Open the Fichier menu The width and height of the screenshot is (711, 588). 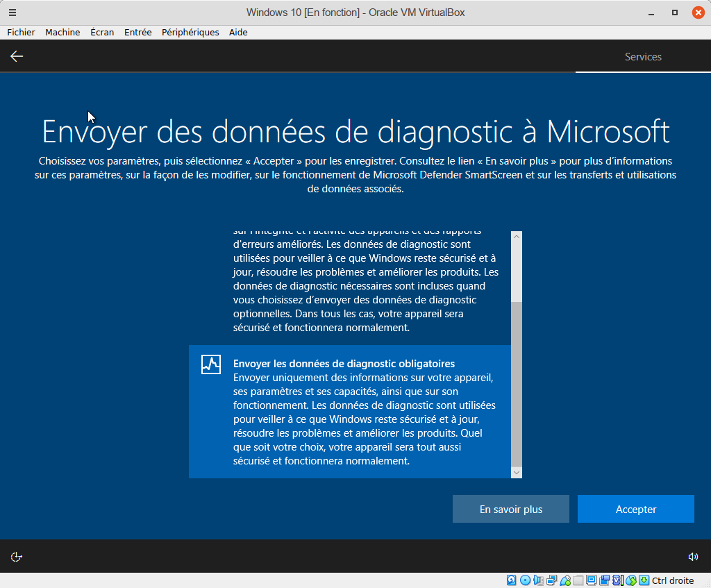tap(21, 32)
